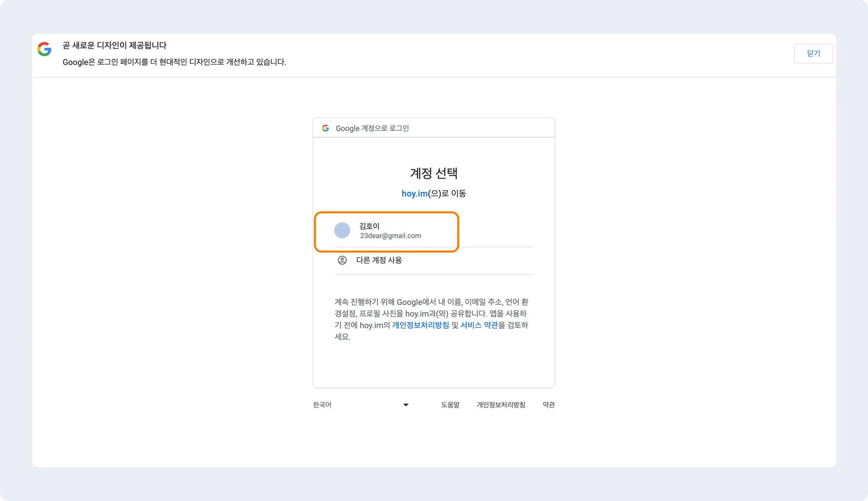Click the language selector's down arrow
The width and height of the screenshot is (868, 501).
406,405
